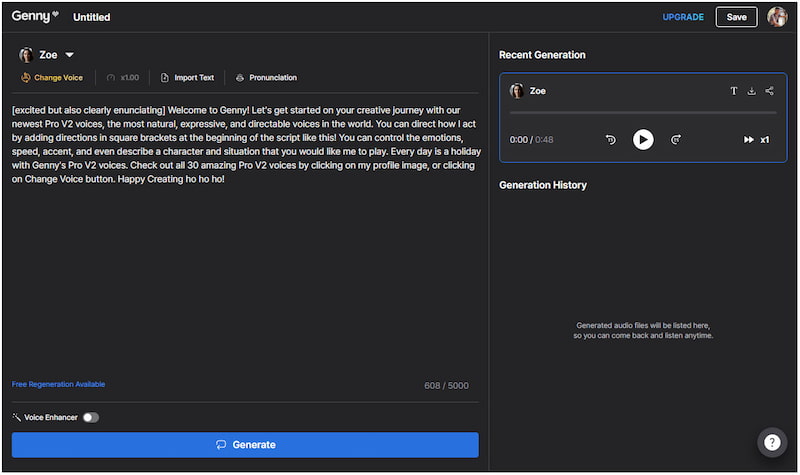
Task: Expand the Zoe voice dropdown arrow
Action: [70, 55]
